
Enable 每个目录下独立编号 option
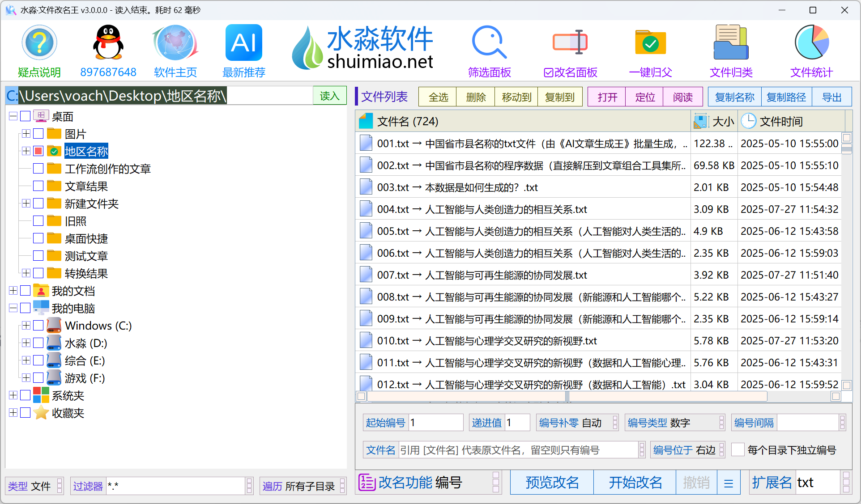pos(738,449)
